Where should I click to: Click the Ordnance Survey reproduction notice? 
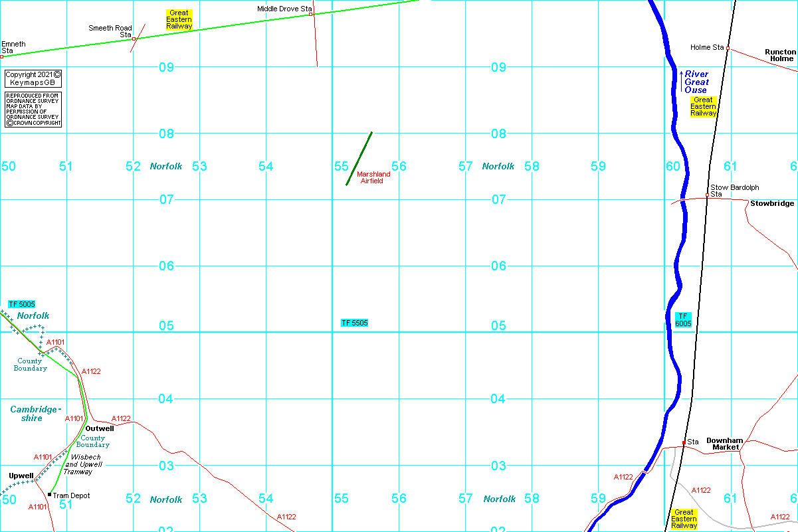pos(33,110)
